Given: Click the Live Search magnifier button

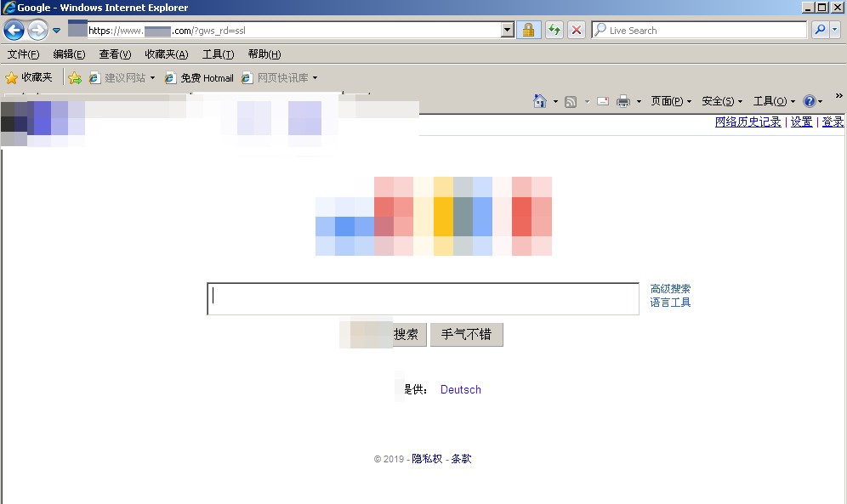Looking at the screenshot, I should point(820,30).
